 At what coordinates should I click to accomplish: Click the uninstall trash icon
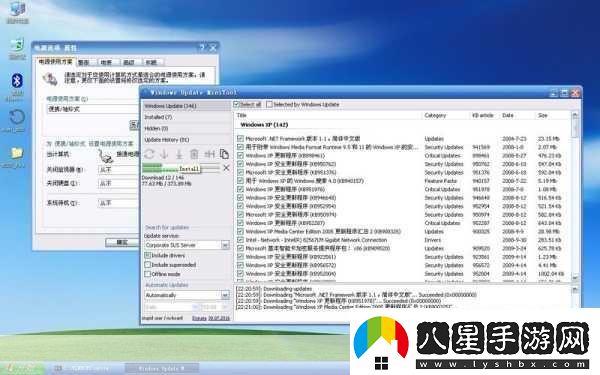(x=194, y=154)
